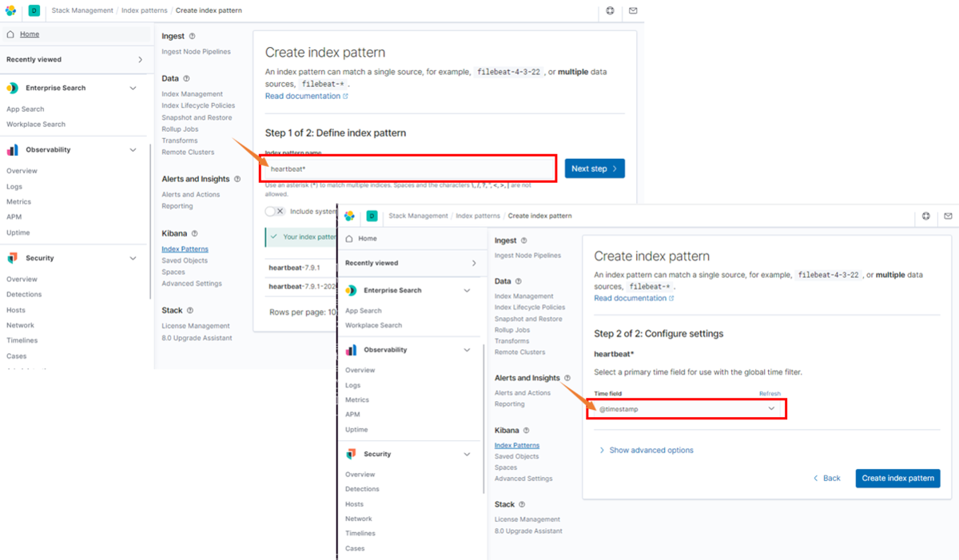The image size is (959, 560).
Task: Expand Recently viewed in Step 2 sidebar
Action: (474, 263)
